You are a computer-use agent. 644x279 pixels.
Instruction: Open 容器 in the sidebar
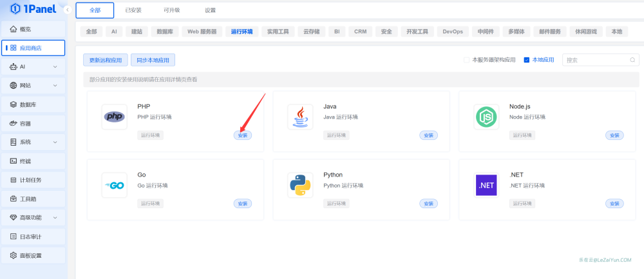pyautogui.click(x=33, y=123)
